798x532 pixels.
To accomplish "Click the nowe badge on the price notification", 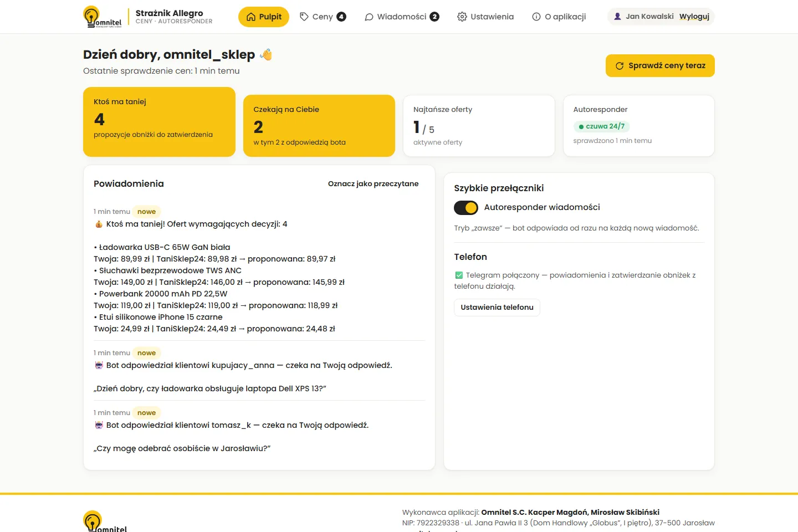I will tap(147, 212).
